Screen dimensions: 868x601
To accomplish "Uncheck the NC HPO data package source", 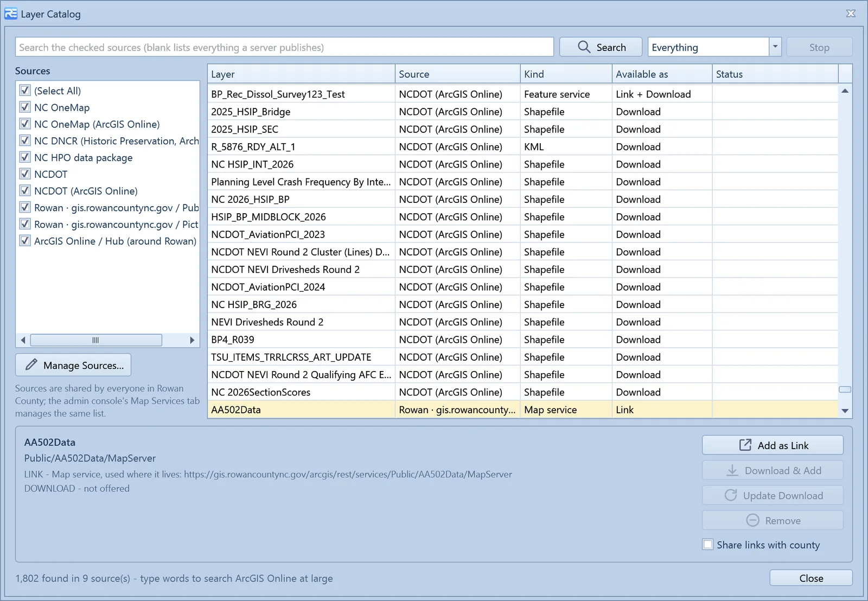I will click(x=24, y=157).
